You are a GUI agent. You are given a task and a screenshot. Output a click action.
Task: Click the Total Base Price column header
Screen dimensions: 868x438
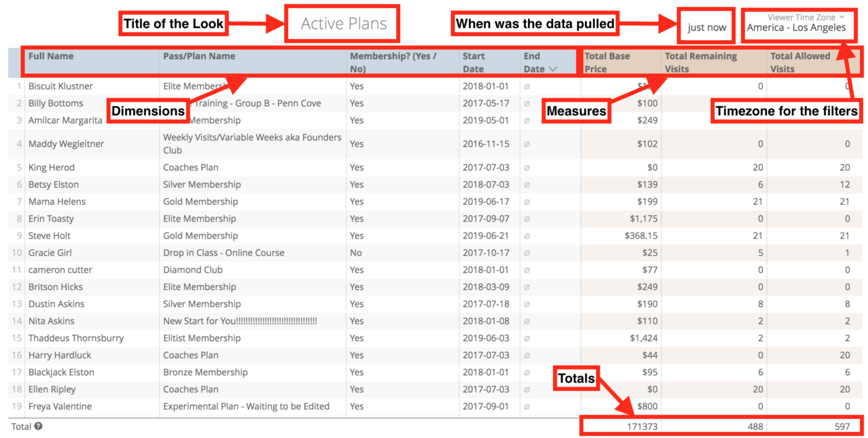pyautogui.click(x=607, y=62)
